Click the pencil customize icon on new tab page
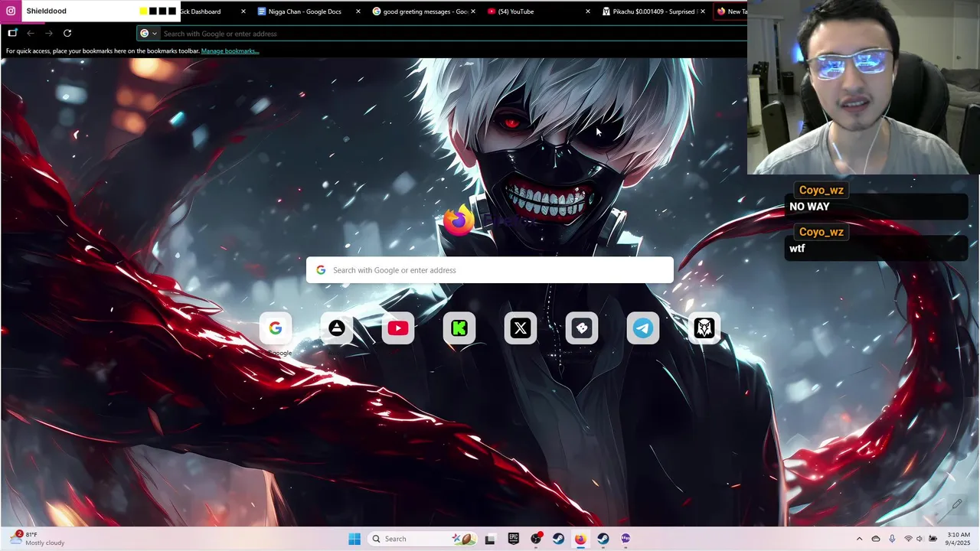 (957, 504)
